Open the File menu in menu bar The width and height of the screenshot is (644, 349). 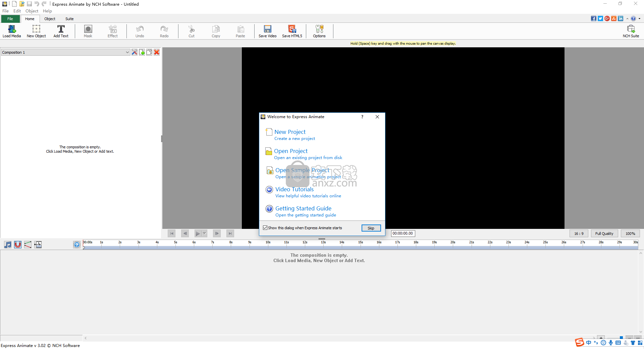point(5,11)
